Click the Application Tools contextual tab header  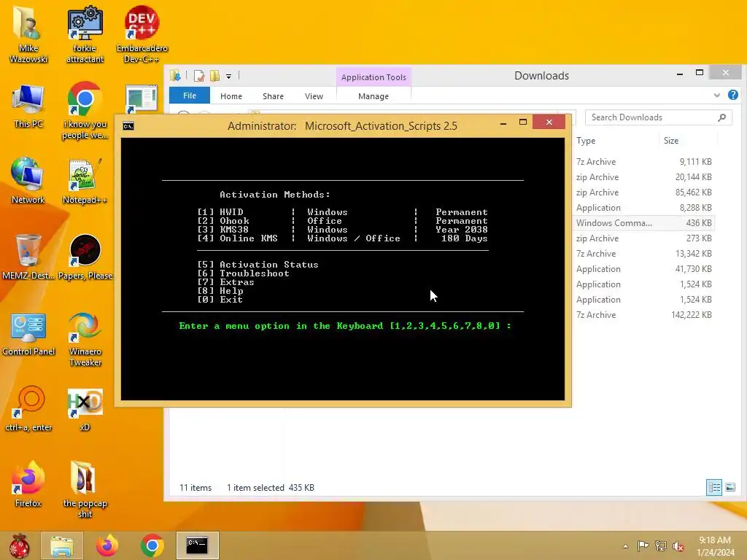(373, 77)
